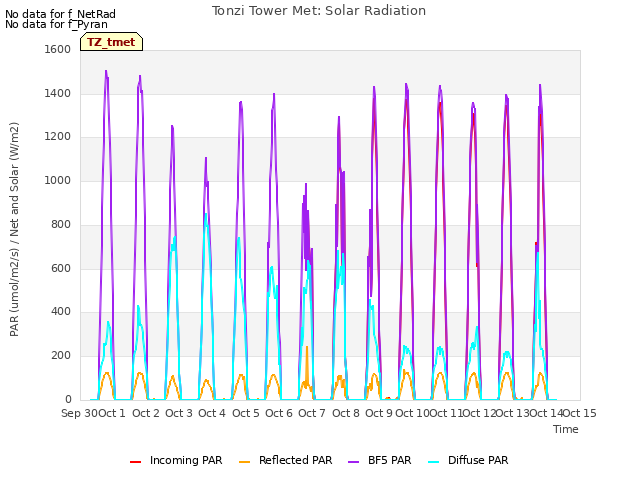The height and width of the screenshot is (480, 640).
Task: Click the 400 y-axis tick label
Action: (61, 312)
